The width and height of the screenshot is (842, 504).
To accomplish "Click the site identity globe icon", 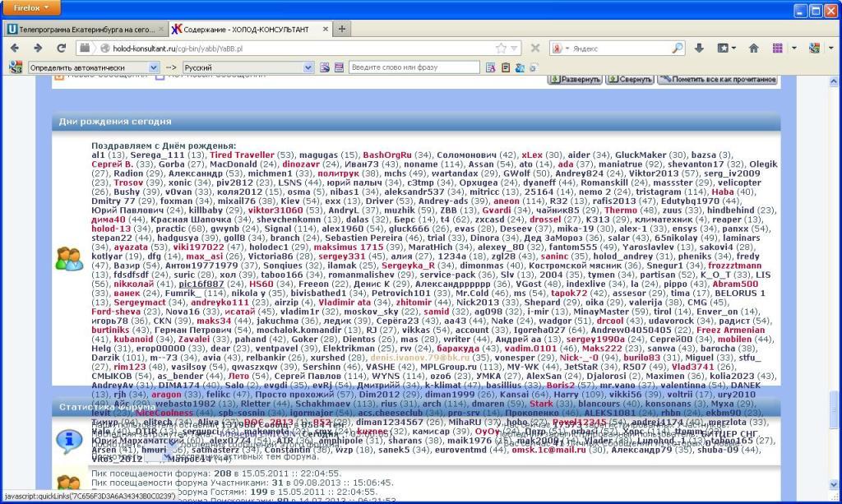I will click(105, 49).
